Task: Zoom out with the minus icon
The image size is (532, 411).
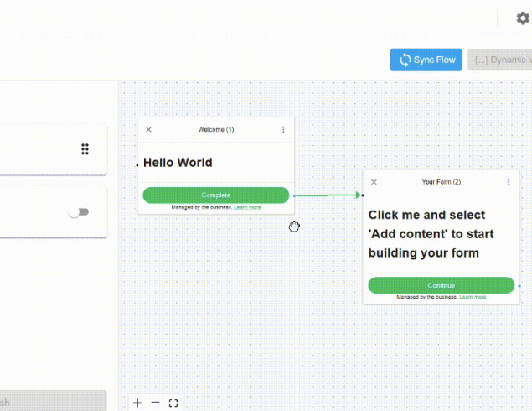Action: [x=155, y=403]
